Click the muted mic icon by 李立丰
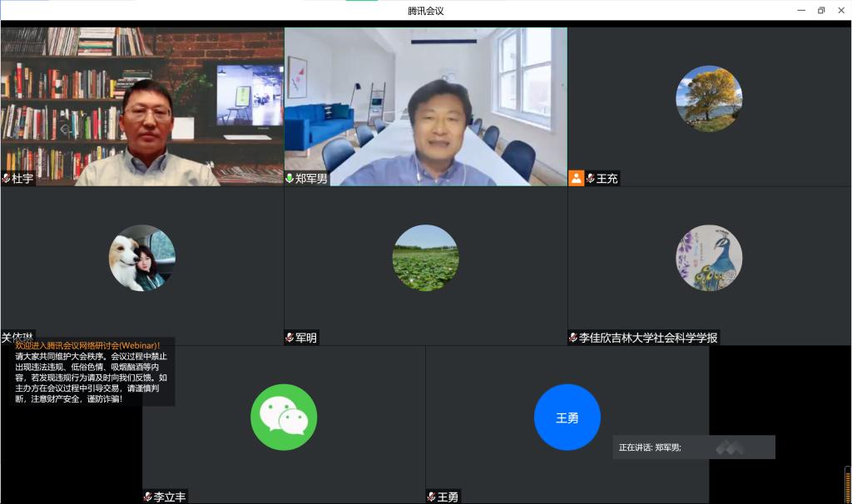 (x=148, y=497)
